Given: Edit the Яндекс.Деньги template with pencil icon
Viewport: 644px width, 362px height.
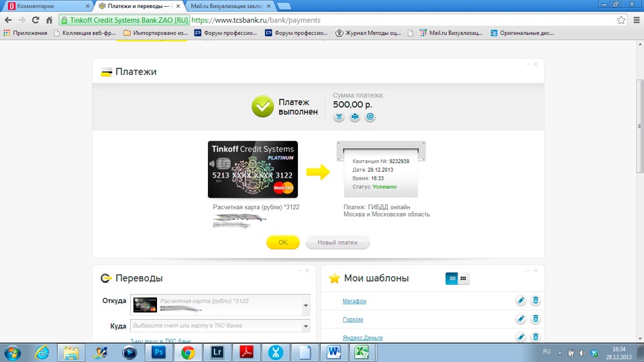Looking at the screenshot, I should tap(521, 337).
